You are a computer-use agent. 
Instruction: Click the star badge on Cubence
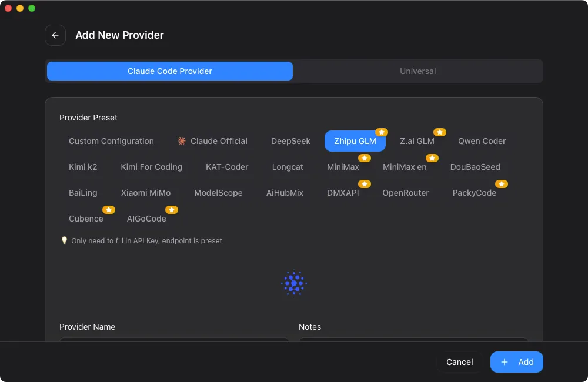point(109,210)
